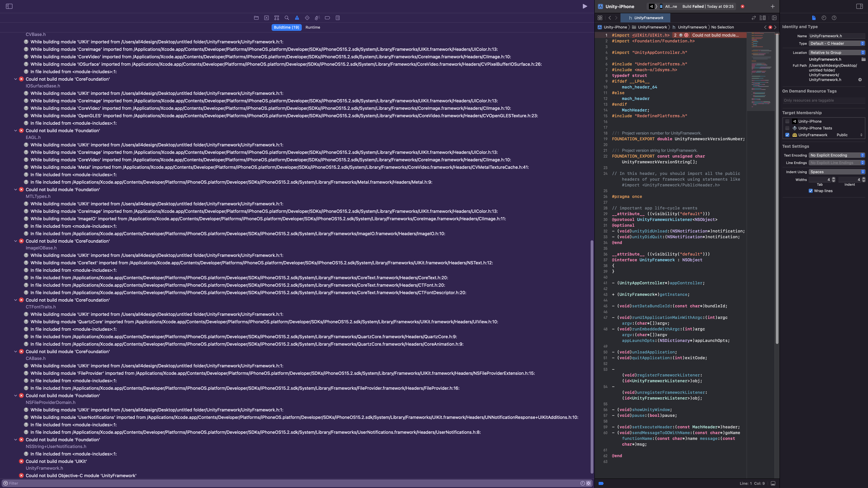
Task: Open the Source Control navigator
Action: [267, 18]
